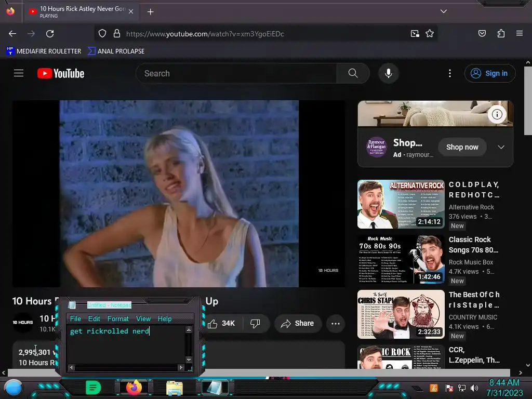Bookmark this page with the star icon

(430, 34)
